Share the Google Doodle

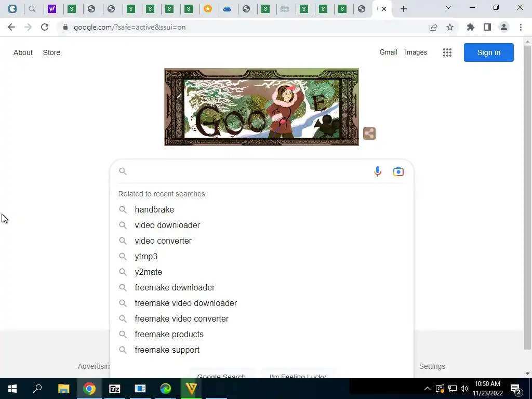click(369, 134)
